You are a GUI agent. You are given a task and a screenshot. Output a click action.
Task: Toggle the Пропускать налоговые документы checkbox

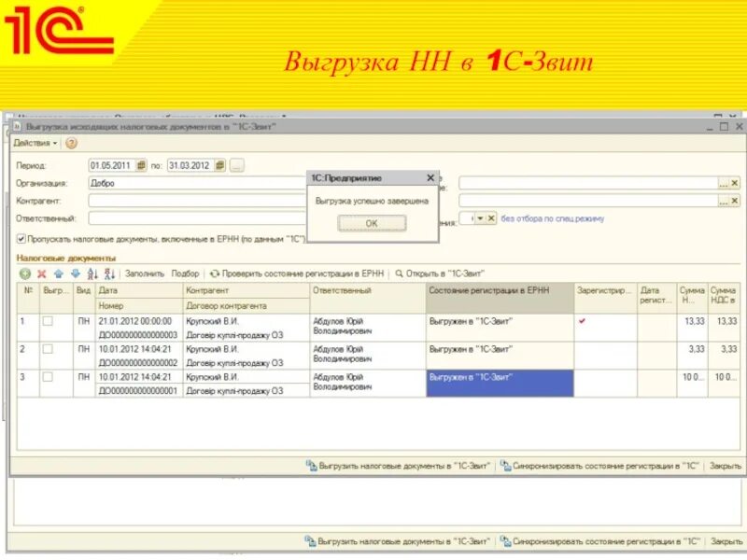[x=21, y=239]
